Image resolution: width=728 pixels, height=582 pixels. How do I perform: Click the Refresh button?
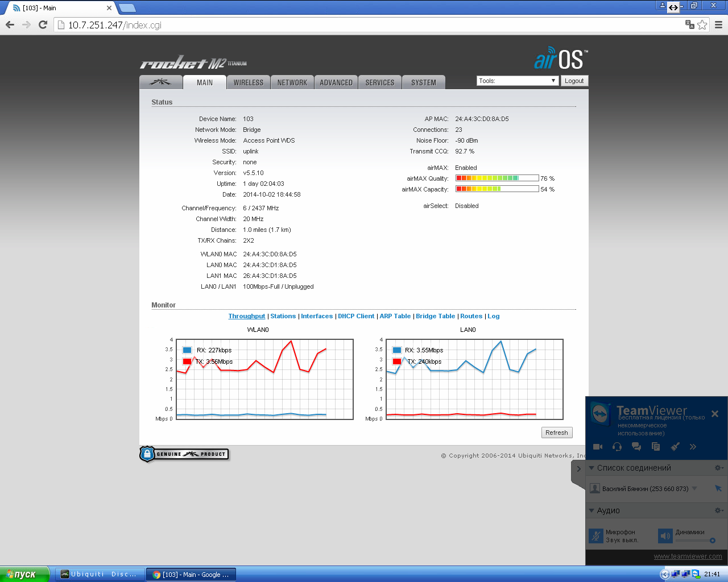[x=557, y=433]
